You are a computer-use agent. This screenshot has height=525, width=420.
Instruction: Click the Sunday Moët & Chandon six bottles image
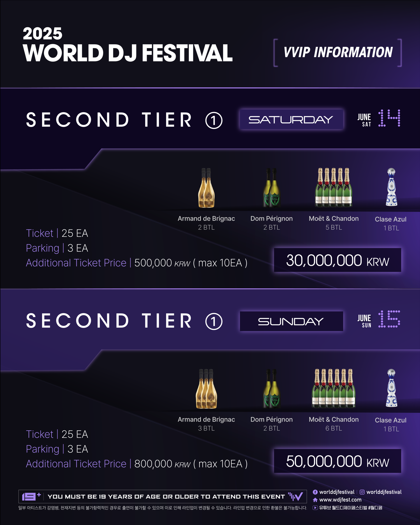[x=334, y=388]
